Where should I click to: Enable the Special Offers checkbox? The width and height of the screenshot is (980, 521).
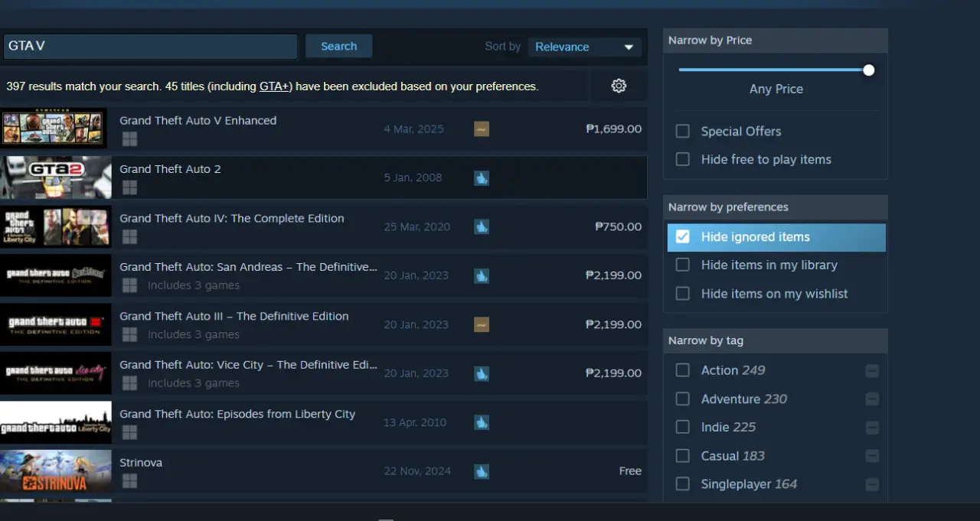click(x=682, y=132)
